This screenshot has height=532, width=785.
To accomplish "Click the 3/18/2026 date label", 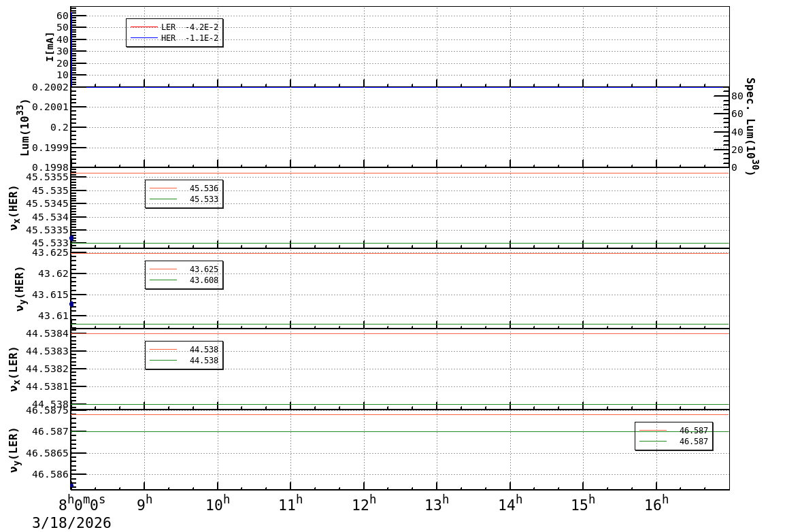I will 71,522.
